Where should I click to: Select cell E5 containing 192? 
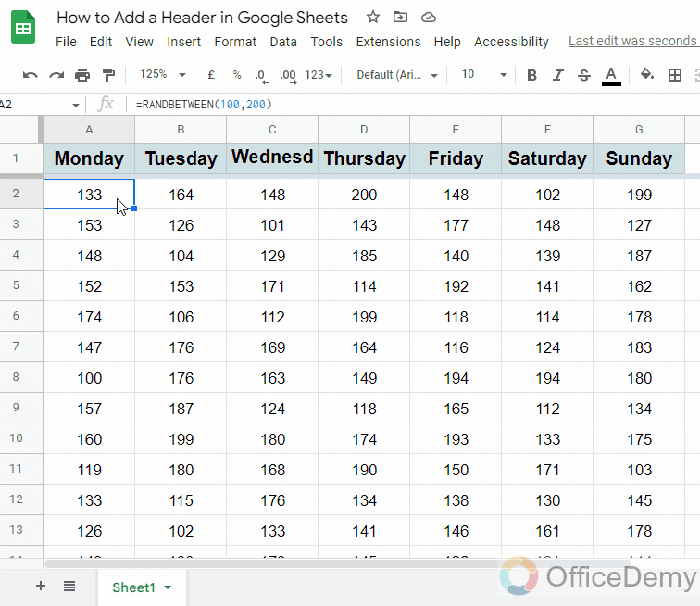point(456,286)
